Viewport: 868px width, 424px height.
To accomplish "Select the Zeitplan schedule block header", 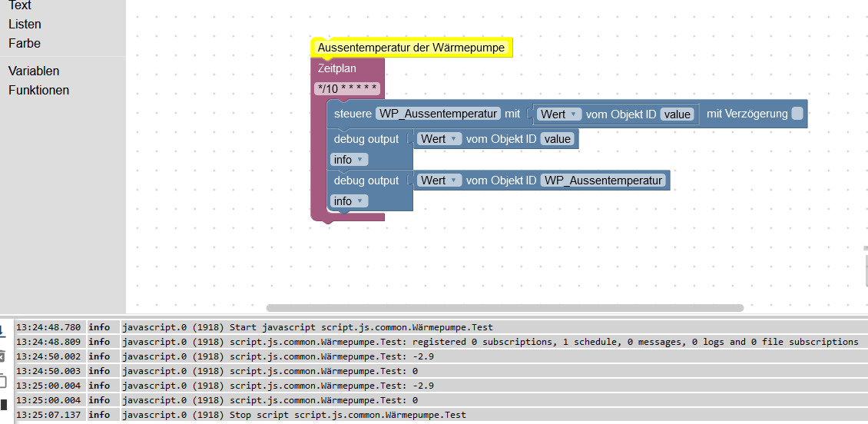I will (337, 68).
